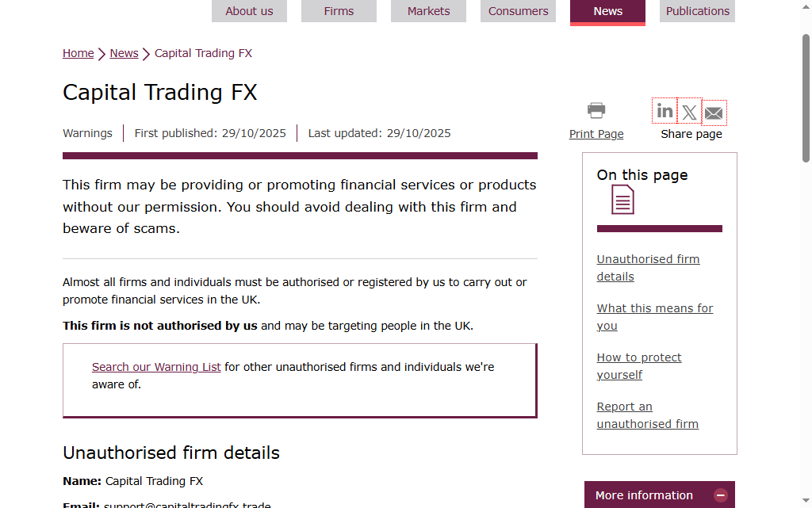Select the News tab

click(x=607, y=11)
